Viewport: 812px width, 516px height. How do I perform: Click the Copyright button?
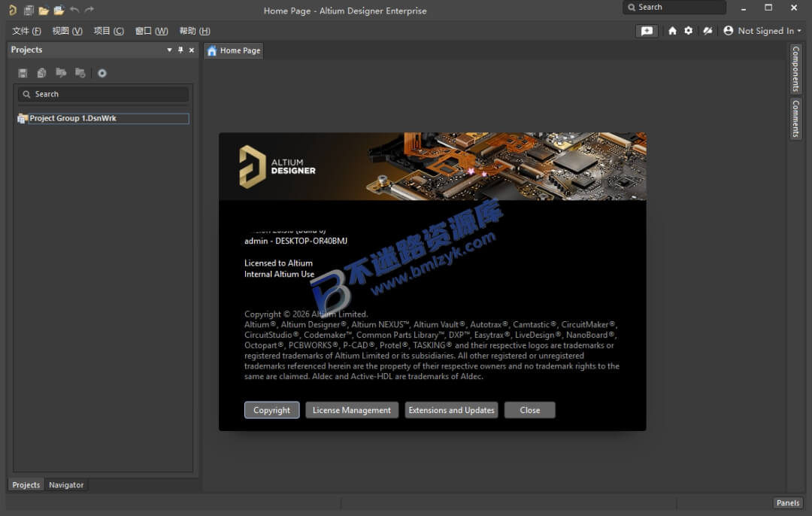click(x=272, y=410)
